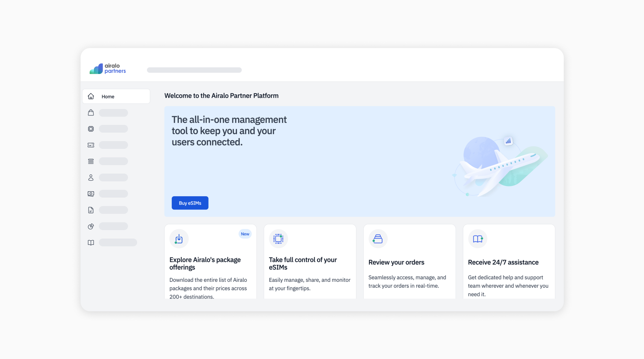
Task: Click the chip icon on eSIM control card
Action: click(278, 239)
